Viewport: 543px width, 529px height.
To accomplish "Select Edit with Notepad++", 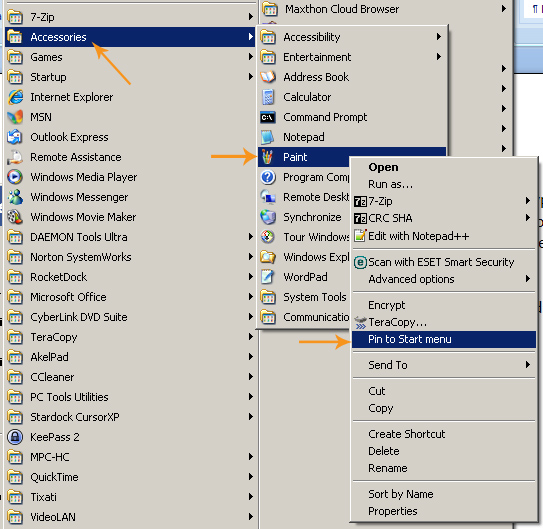I will (x=444, y=236).
